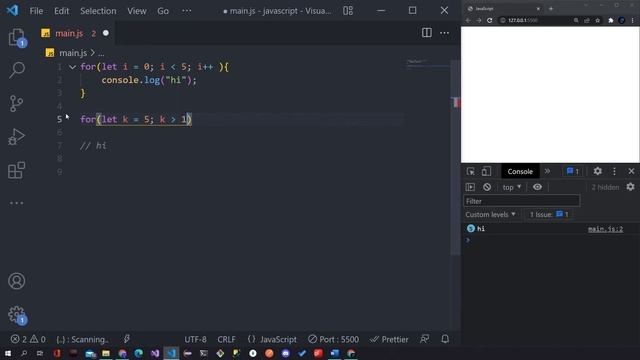Reload the page in Chrome
The image size is (640, 360).
pyautogui.click(x=489, y=20)
